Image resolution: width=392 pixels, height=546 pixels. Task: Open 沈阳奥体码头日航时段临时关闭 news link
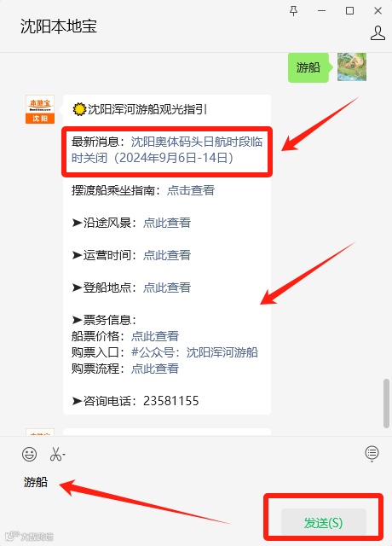[167, 150]
